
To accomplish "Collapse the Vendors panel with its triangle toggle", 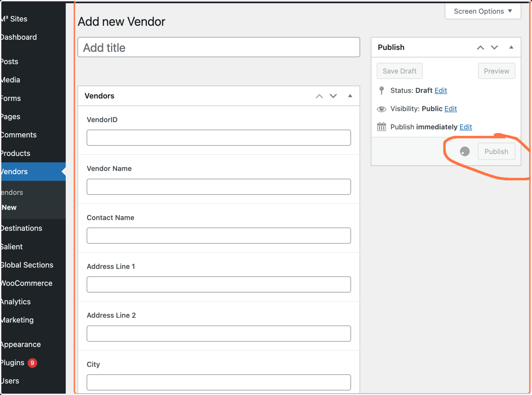I will tap(350, 96).
